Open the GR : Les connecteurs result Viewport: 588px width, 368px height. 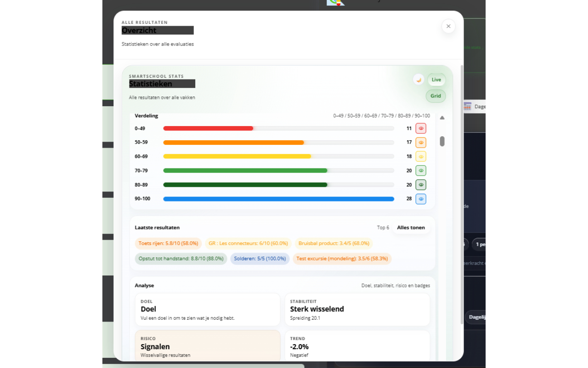[x=248, y=243]
